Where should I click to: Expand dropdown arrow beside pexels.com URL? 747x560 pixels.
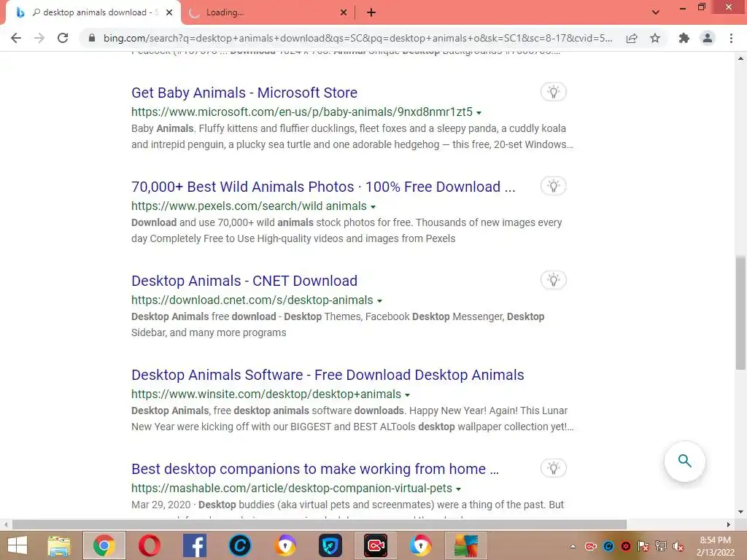[x=373, y=207]
